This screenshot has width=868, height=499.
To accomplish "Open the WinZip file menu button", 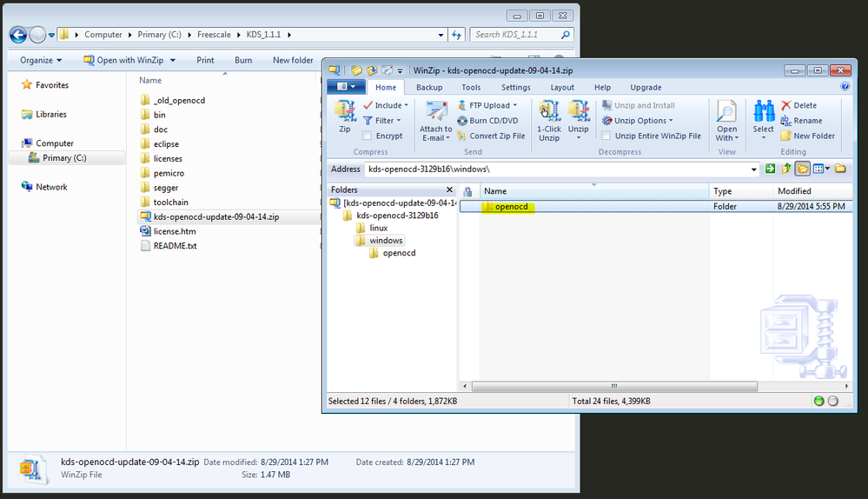I will tap(346, 86).
